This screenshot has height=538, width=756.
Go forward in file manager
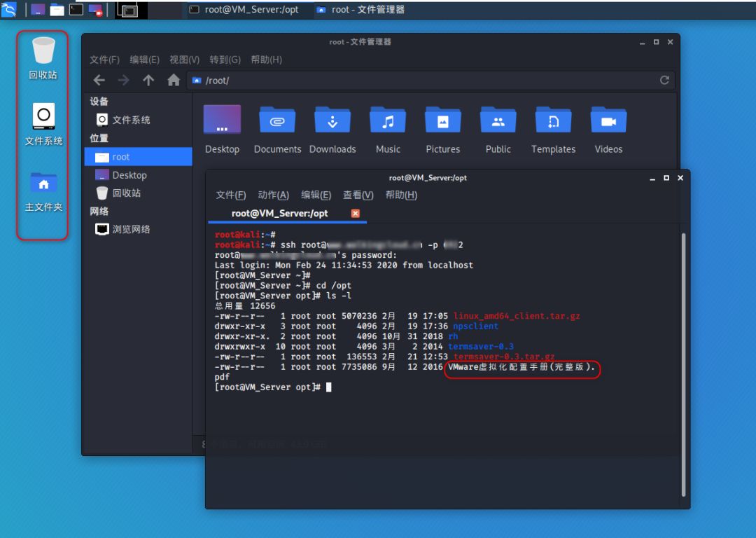point(124,80)
